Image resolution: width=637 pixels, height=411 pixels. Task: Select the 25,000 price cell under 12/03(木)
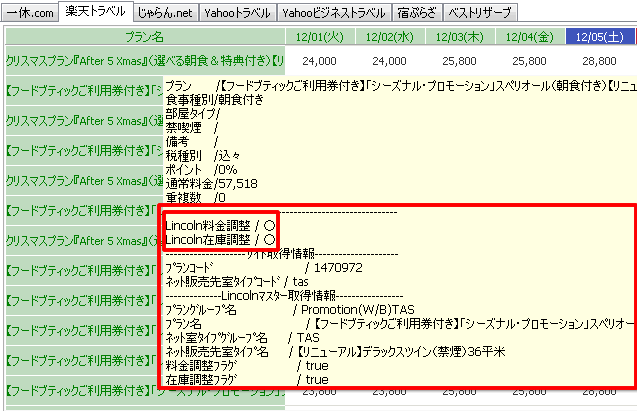460,61
